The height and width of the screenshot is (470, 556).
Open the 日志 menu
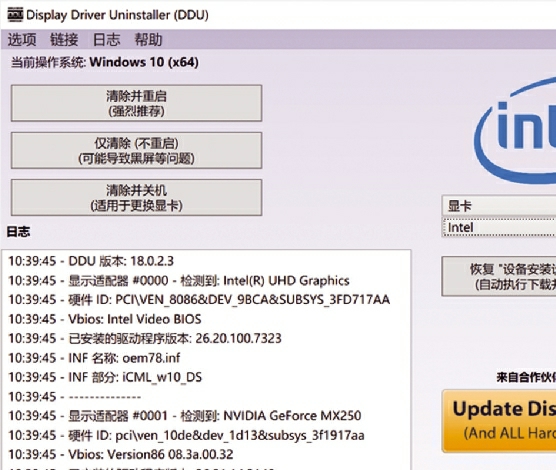coord(106,39)
